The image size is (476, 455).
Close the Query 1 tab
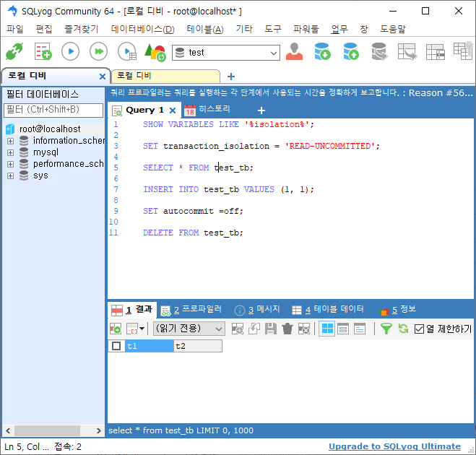[x=173, y=110]
